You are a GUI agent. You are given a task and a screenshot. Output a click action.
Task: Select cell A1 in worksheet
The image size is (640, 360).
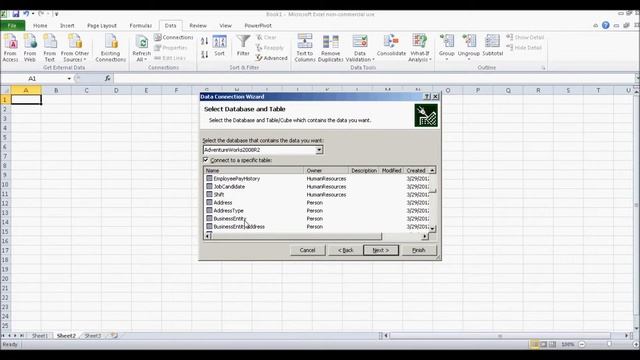pos(26,100)
